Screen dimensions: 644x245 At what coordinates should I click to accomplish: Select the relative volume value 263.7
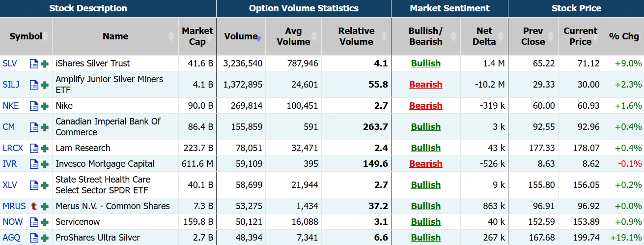pos(375,127)
